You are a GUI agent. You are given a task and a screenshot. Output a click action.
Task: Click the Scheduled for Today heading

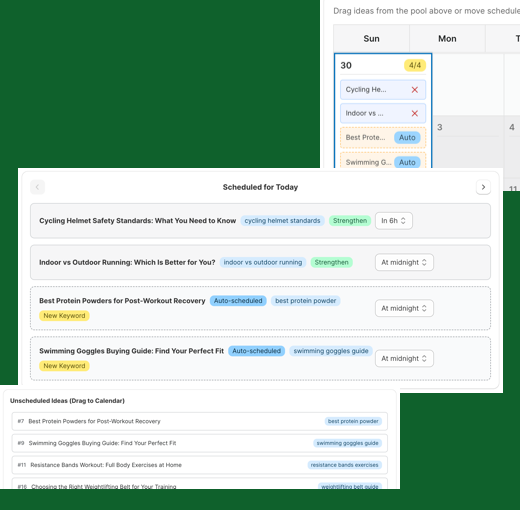pos(260,187)
